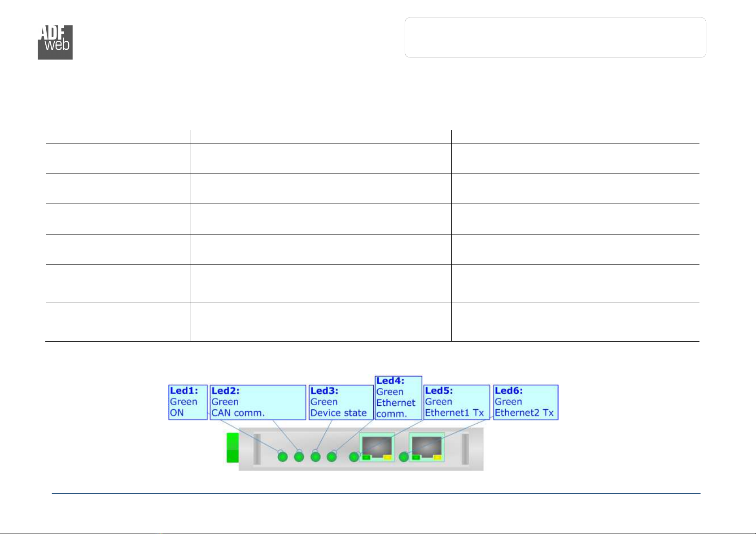Image resolution: width=756 pixels, height=534 pixels.
Task: Select the 'Led6:' heading
Action: pyautogui.click(x=509, y=391)
